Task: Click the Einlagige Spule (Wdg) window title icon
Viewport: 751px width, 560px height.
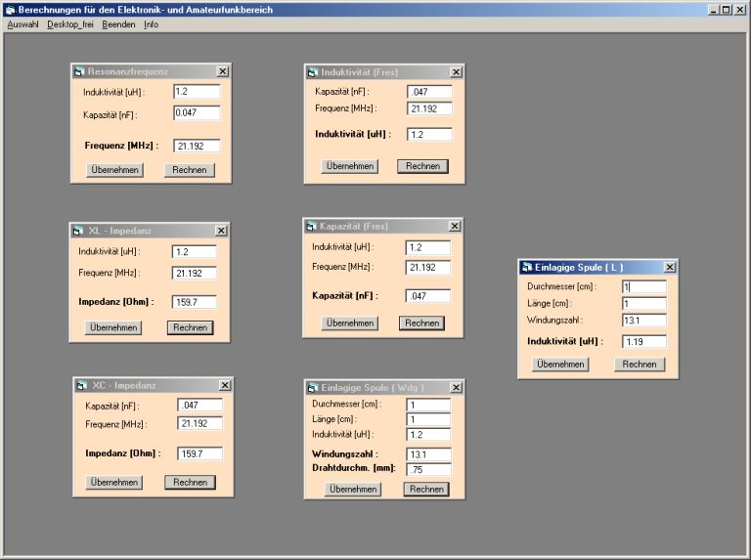Action: [313, 388]
